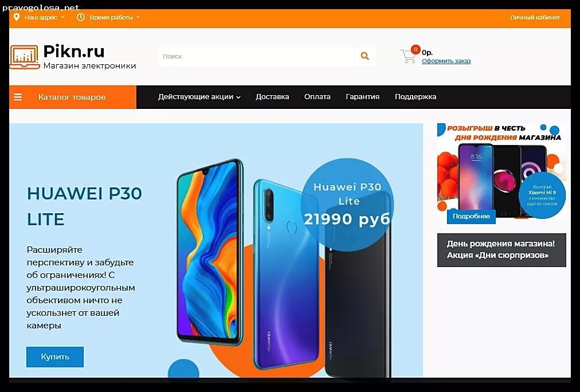Open the Каталог товаров button

(73, 97)
